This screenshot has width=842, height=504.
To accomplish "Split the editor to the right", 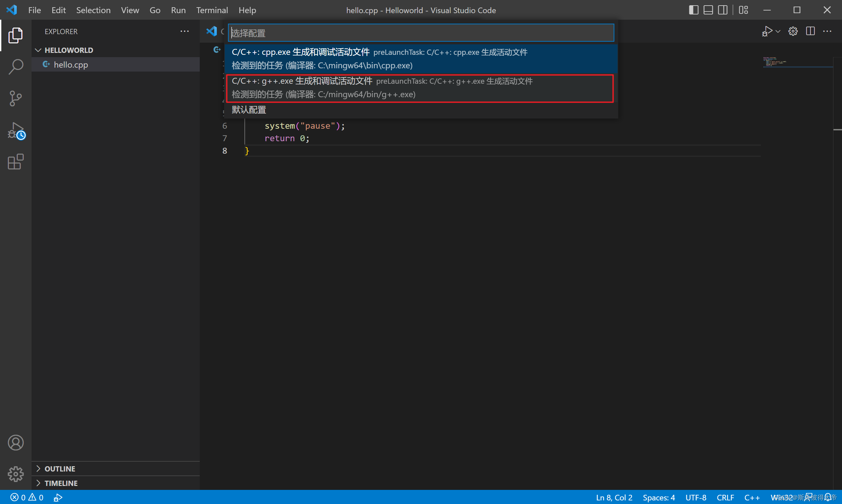I will [810, 31].
